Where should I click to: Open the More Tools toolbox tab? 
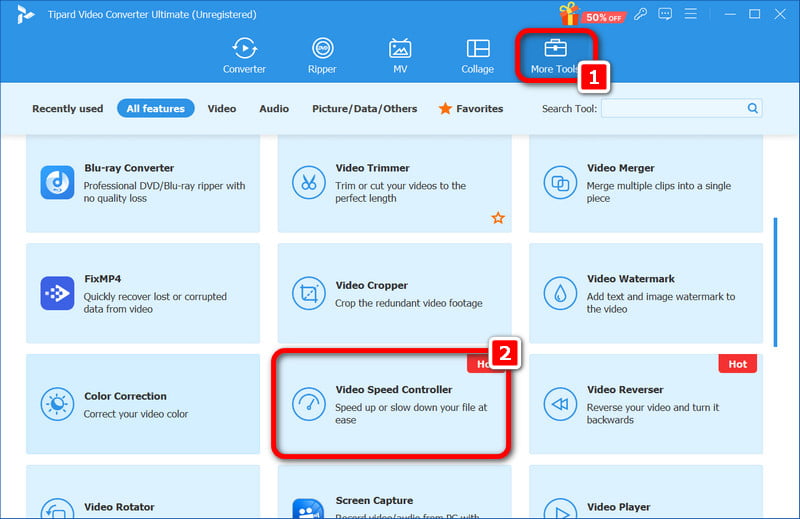(555, 56)
